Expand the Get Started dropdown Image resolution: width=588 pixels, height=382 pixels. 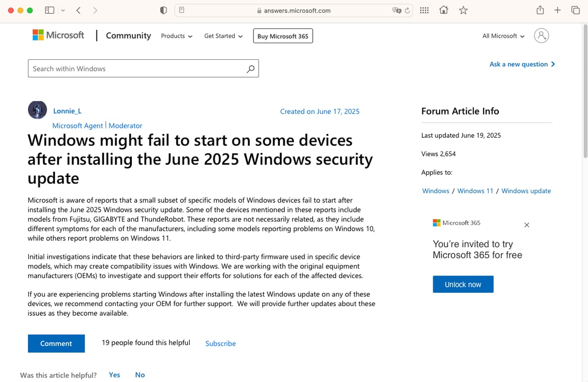click(223, 36)
